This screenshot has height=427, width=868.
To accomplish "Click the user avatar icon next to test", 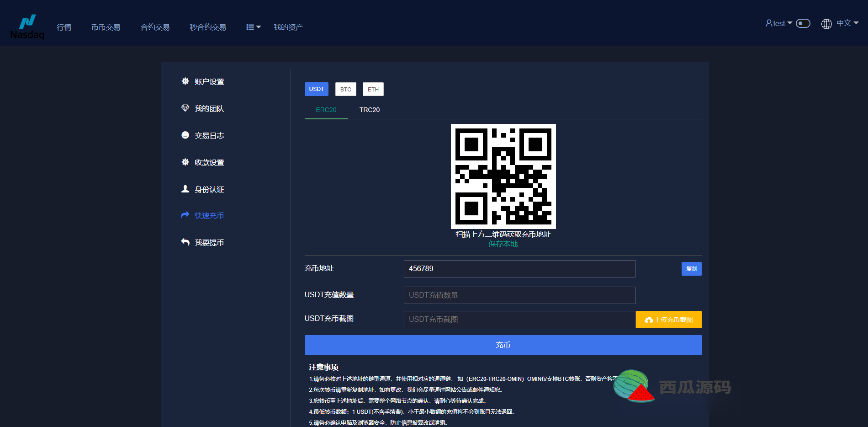I will 769,23.
